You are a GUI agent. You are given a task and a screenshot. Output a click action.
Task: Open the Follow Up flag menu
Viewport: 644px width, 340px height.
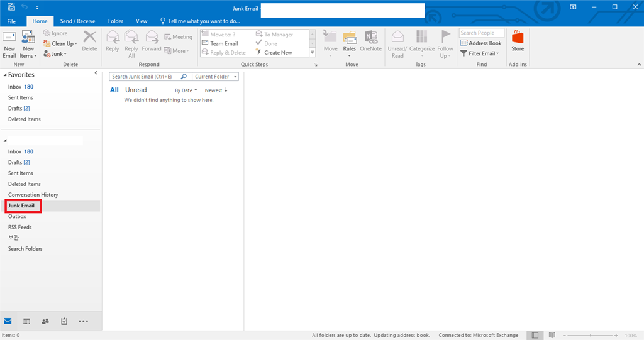tap(445, 45)
